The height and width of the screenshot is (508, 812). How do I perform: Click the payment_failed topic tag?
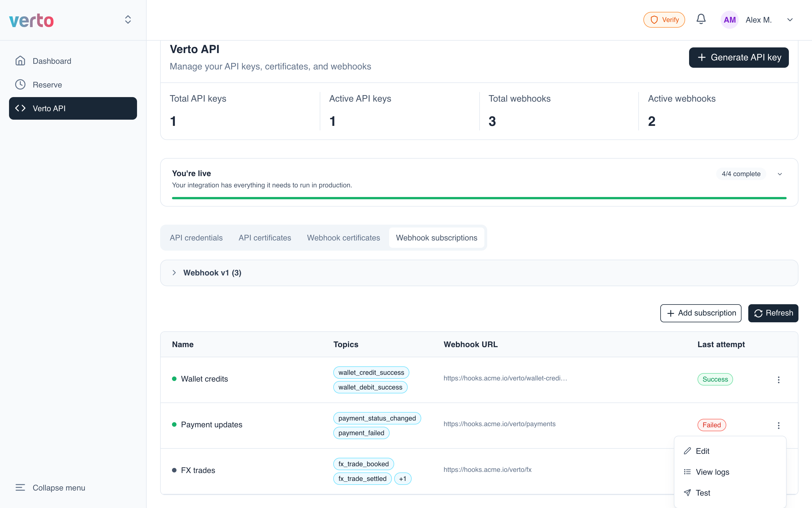tap(361, 433)
